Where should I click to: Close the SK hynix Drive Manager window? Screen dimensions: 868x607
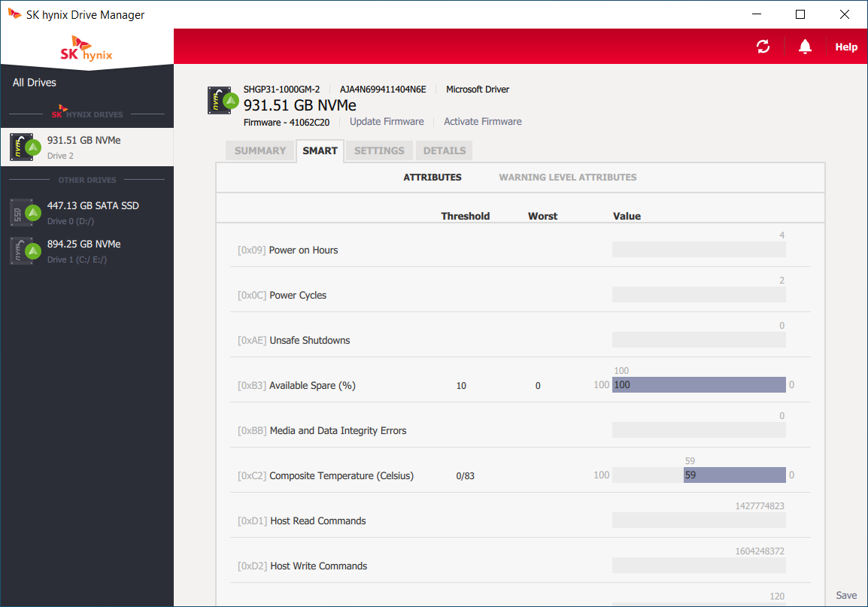pos(844,14)
